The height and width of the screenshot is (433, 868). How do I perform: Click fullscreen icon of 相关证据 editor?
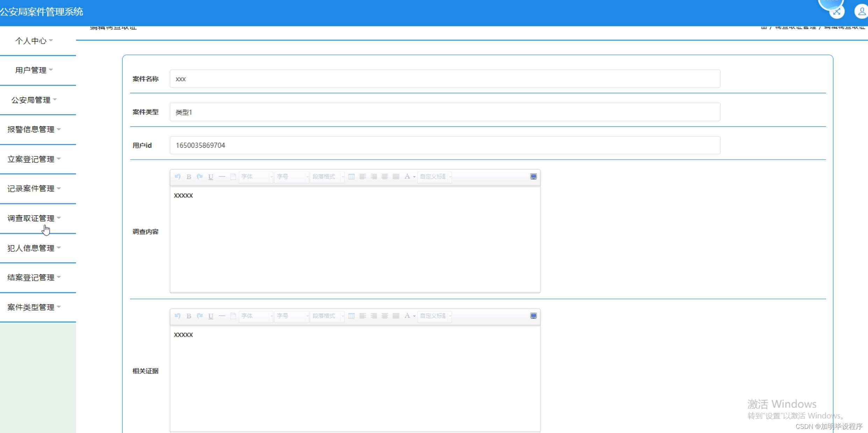(533, 316)
